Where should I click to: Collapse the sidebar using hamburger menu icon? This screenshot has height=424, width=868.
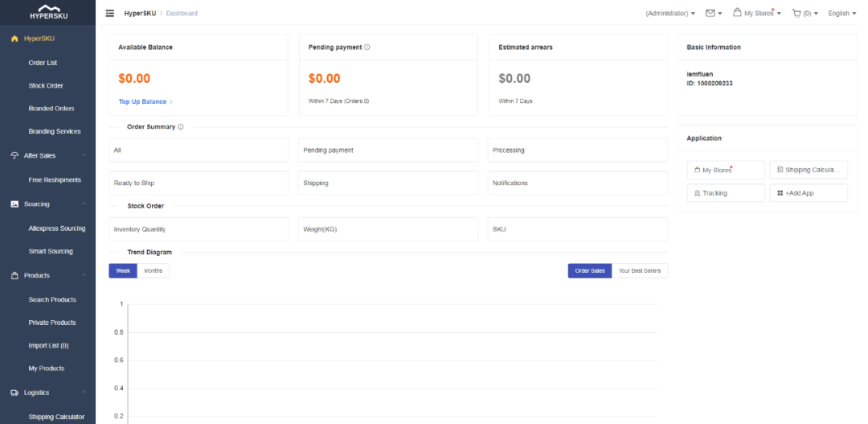pos(110,14)
